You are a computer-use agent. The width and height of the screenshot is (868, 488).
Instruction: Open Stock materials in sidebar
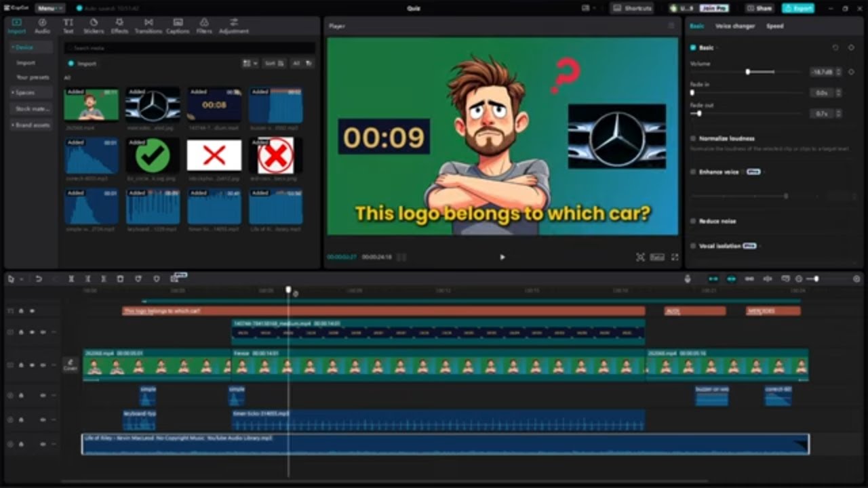click(x=33, y=108)
